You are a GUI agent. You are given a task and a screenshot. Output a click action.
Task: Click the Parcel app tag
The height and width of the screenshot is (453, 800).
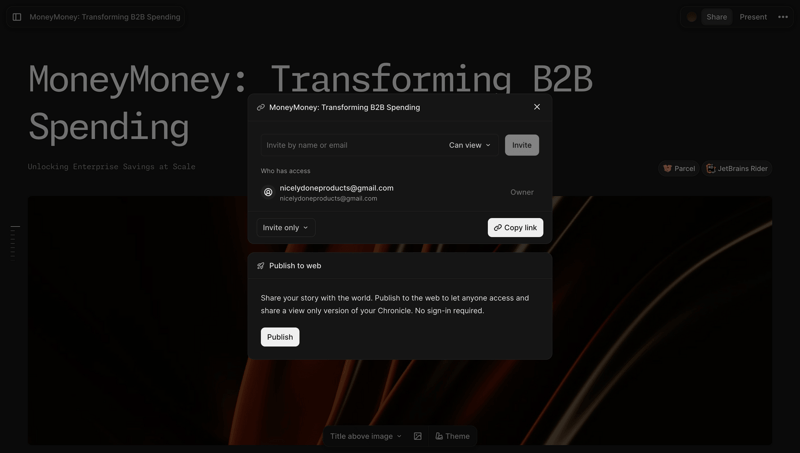coord(679,168)
